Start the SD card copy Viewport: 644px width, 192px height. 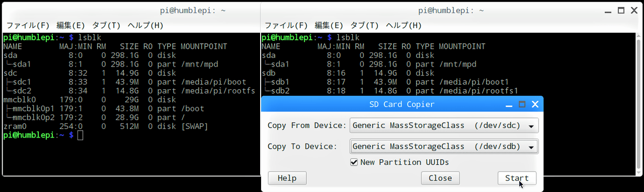pos(517,178)
